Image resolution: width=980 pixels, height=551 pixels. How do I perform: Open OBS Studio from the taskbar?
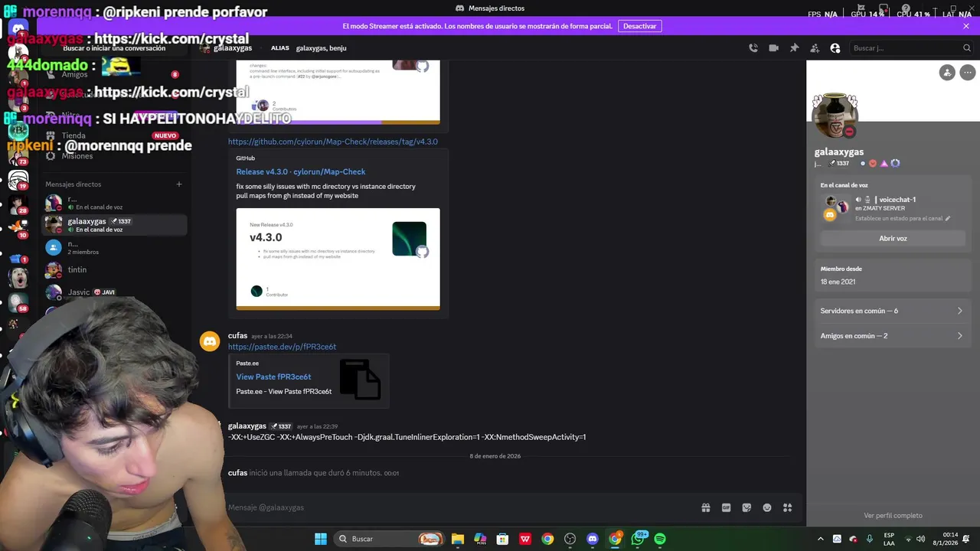click(x=570, y=539)
